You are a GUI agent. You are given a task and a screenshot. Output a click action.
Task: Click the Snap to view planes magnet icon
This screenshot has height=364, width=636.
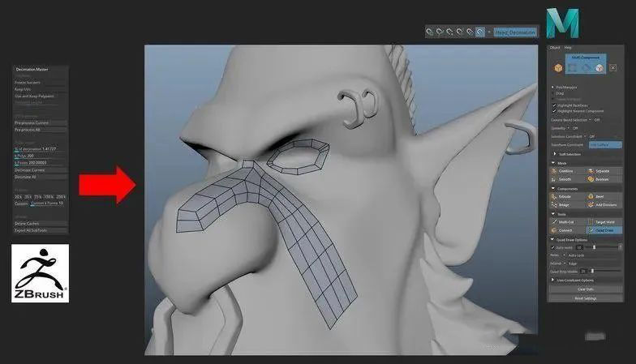(470, 32)
